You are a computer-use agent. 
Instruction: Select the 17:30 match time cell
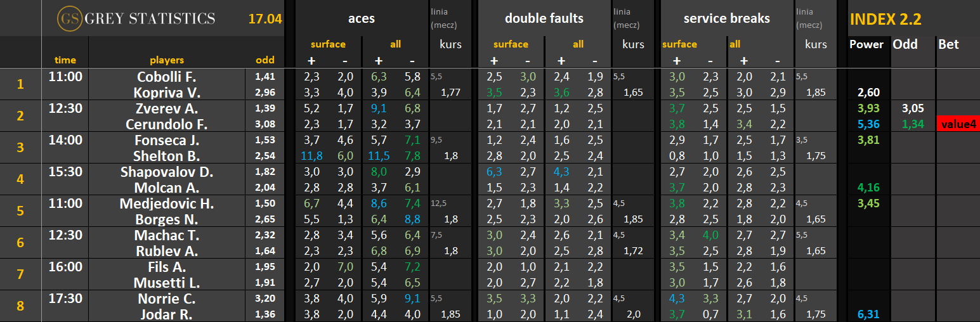[x=65, y=299]
